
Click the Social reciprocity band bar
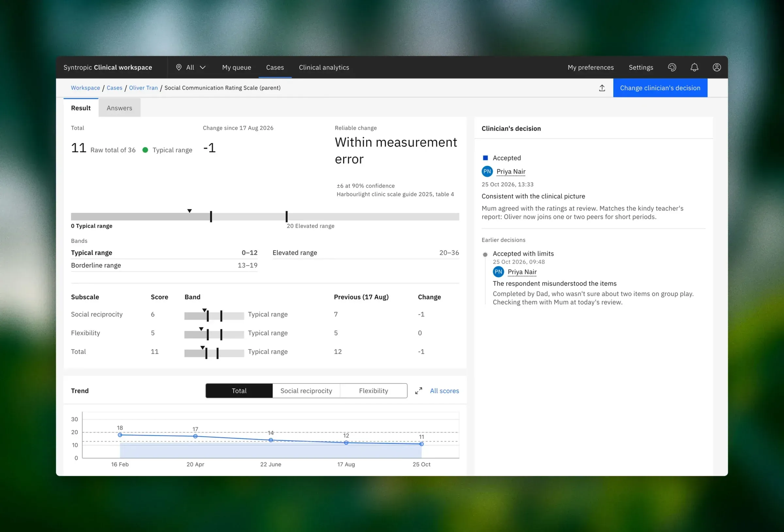click(214, 316)
